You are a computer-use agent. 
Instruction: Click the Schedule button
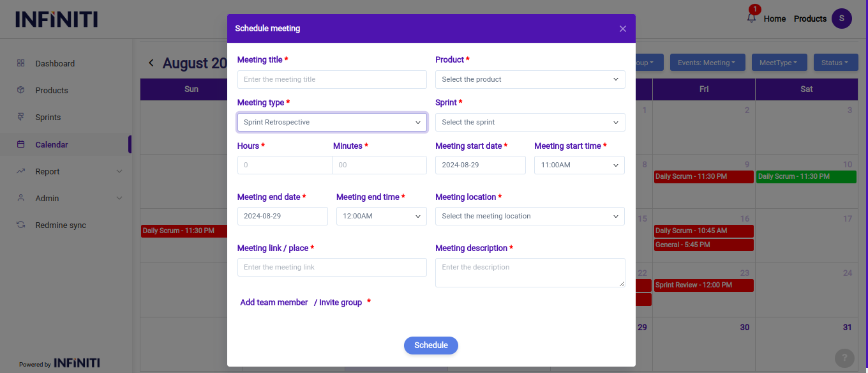coord(431,345)
